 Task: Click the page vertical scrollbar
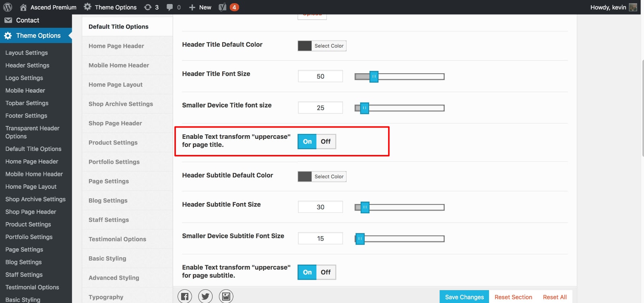[x=642, y=108]
